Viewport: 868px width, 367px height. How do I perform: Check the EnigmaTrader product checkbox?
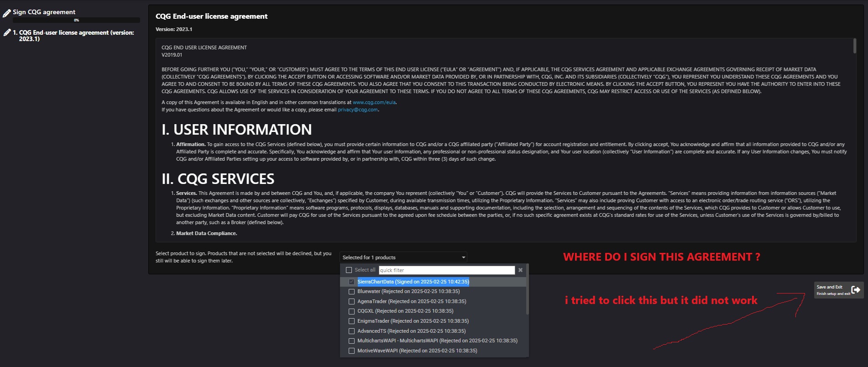tap(351, 321)
